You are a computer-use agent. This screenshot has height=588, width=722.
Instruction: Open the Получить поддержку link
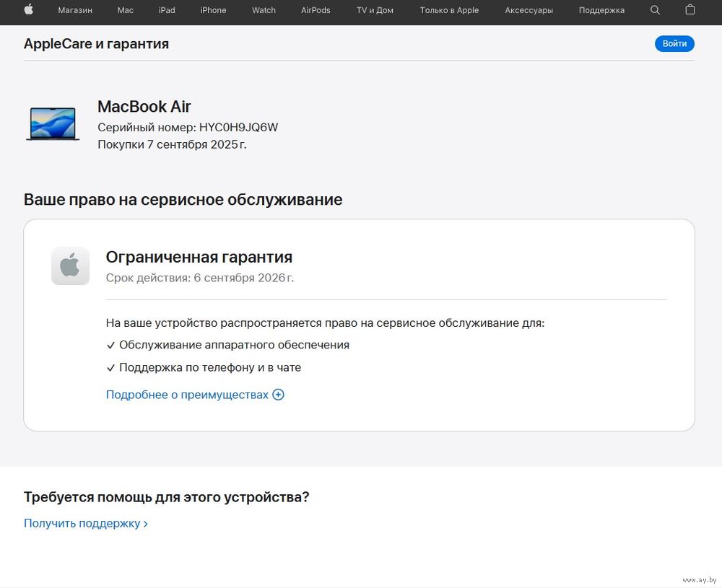85,524
